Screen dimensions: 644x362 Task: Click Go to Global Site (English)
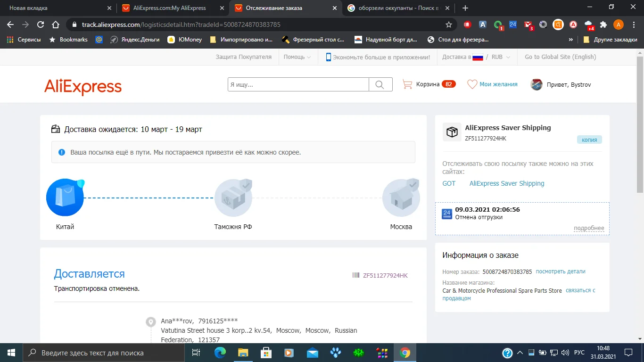(x=560, y=57)
